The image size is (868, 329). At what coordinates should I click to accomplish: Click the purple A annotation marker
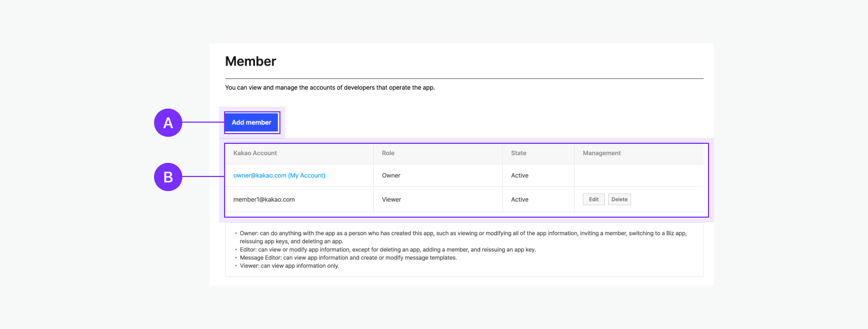[x=168, y=123]
